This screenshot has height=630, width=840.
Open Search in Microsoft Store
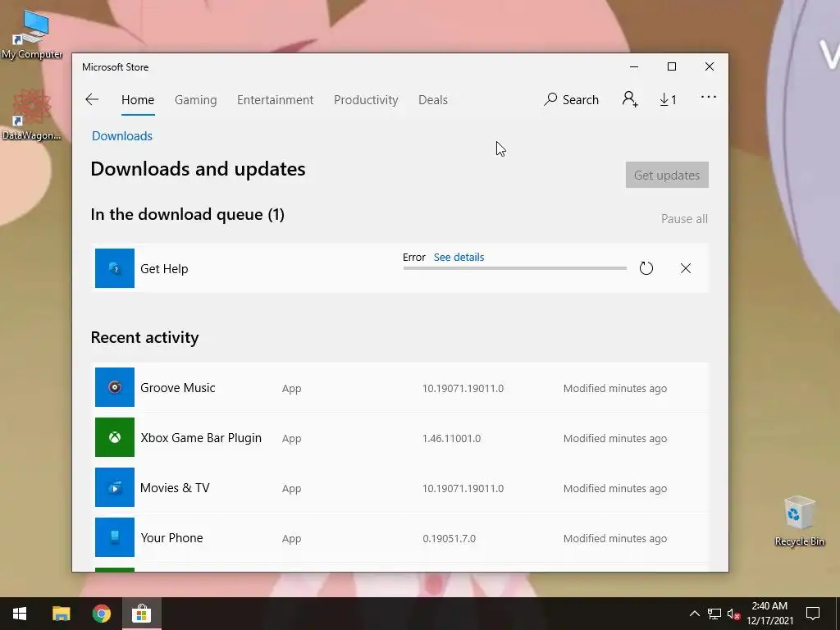571,99
